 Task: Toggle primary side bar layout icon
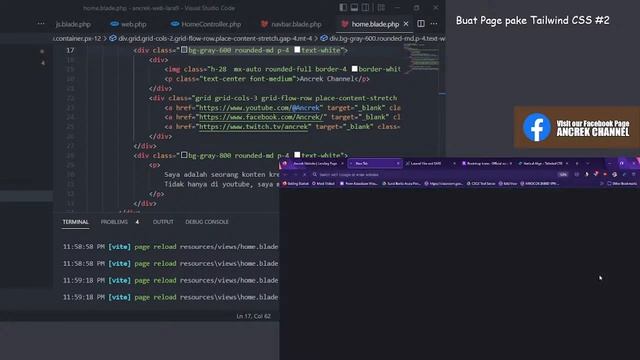(343, 7)
